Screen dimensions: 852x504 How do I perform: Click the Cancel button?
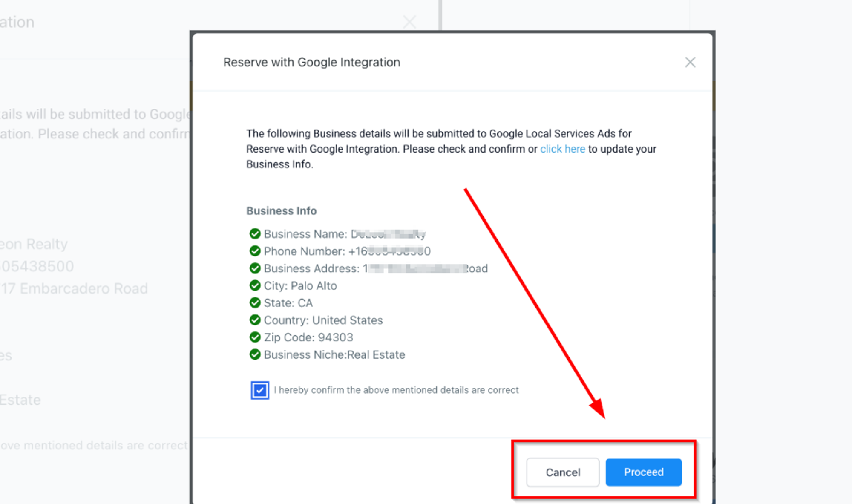coord(562,472)
